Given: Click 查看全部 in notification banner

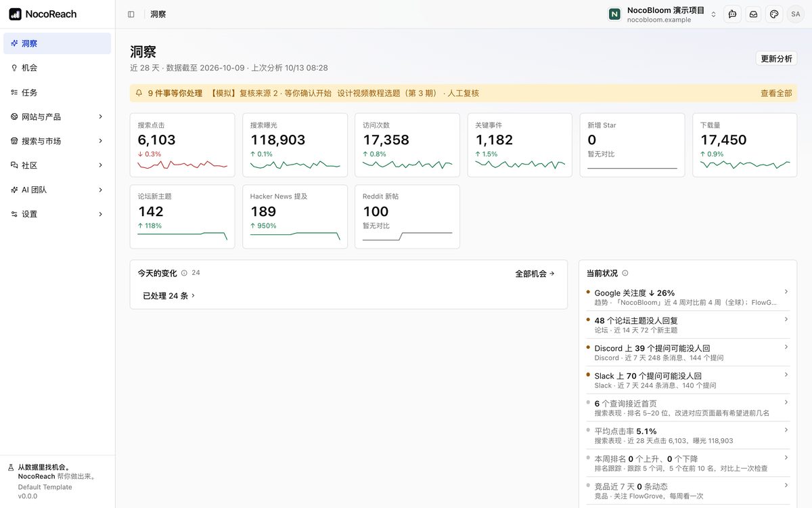Looking at the screenshot, I should click(x=776, y=93).
